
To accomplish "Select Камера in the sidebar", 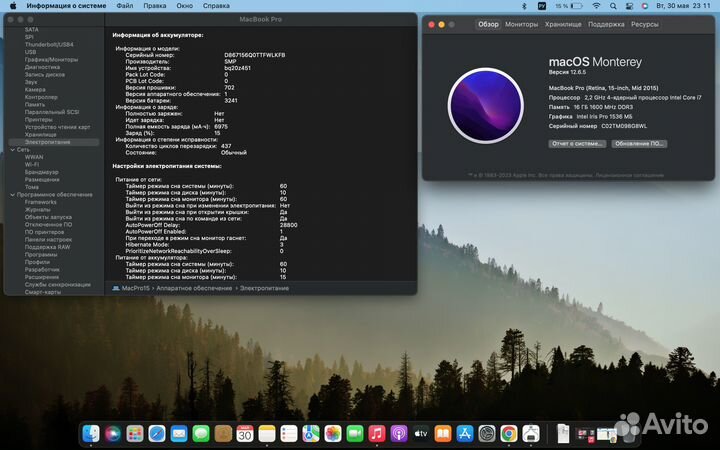I will point(35,90).
